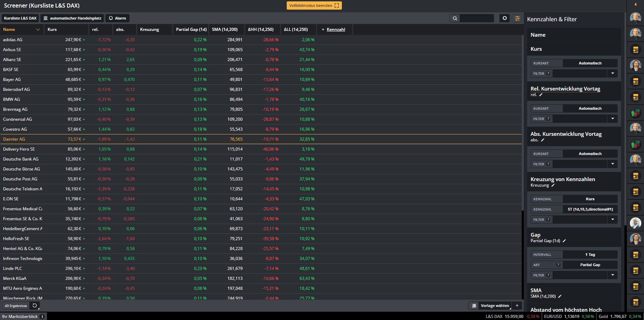
Task: Sort by the Partial Gap (1d) column header
Action: point(191,29)
